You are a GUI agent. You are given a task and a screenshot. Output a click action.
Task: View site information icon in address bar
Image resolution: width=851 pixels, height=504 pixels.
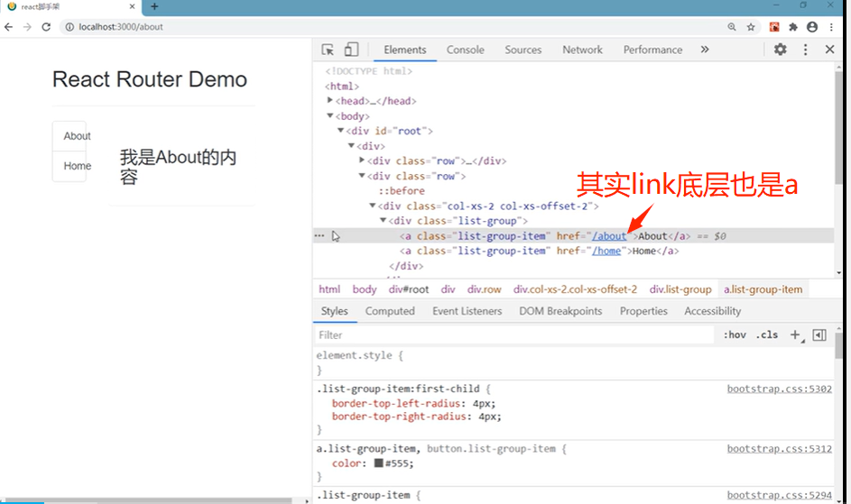pyautogui.click(x=69, y=26)
